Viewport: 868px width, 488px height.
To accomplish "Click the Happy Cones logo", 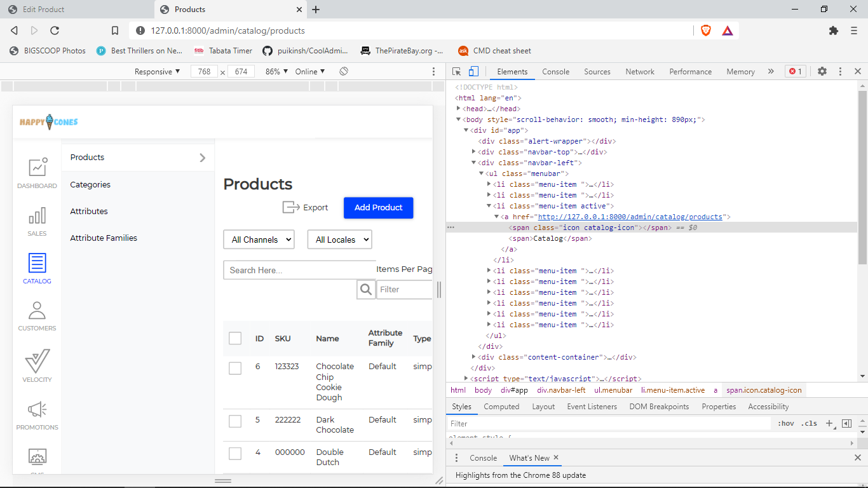I will click(x=49, y=121).
